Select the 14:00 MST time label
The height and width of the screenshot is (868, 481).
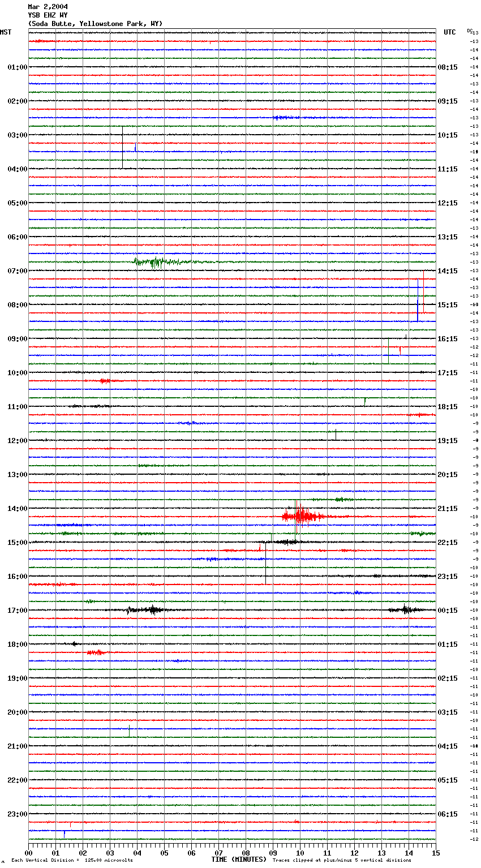click(17, 509)
